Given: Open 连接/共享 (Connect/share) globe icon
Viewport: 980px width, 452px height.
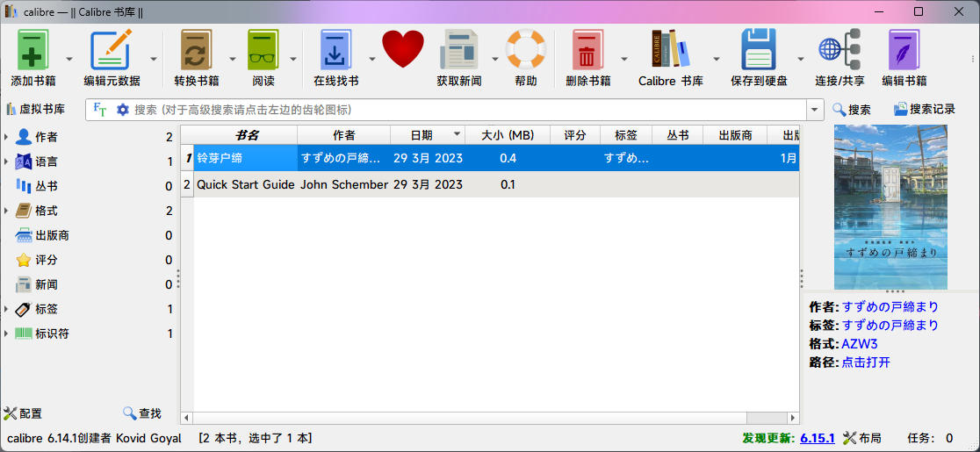Looking at the screenshot, I should point(840,49).
